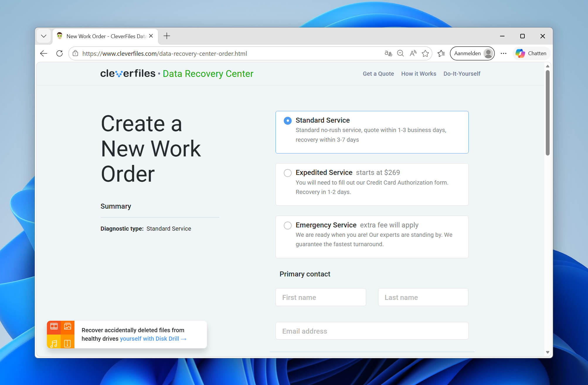Click the cleverfiles logo
The width and height of the screenshot is (588, 385).
pos(128,73)
